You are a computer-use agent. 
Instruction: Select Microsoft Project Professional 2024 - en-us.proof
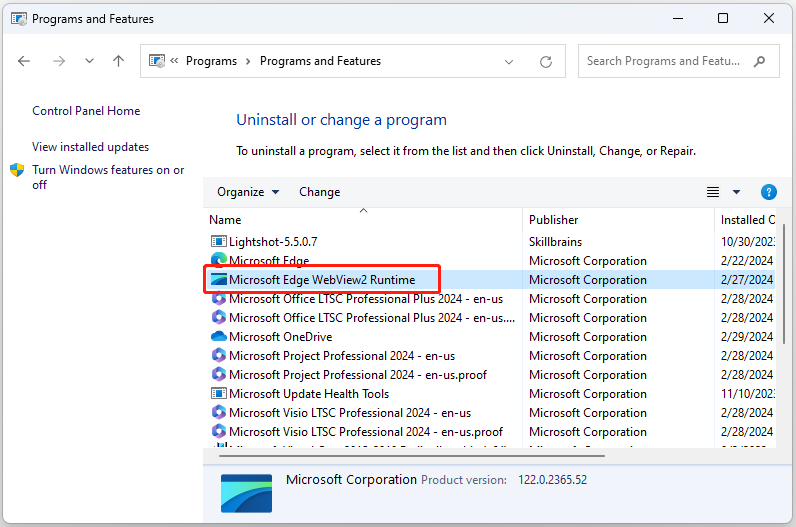(358, 375)
